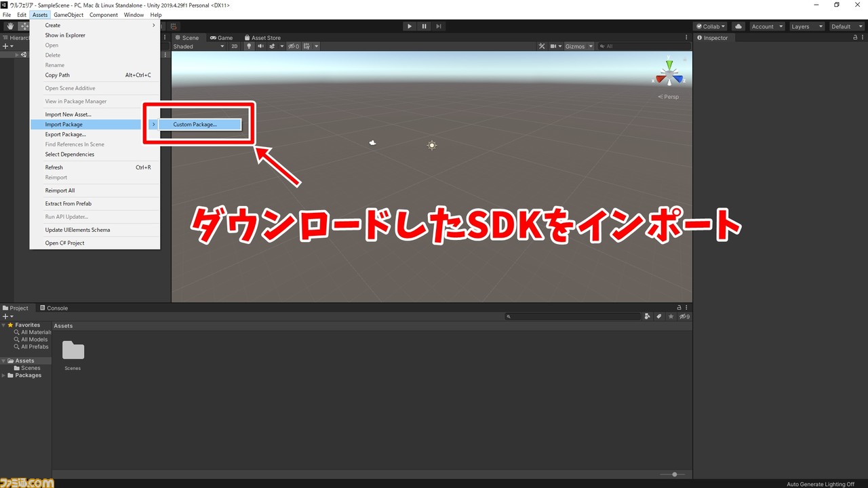Click the Hierarchy create plus button
This screenshot has width=868, height=488.
tap(7, 46)
